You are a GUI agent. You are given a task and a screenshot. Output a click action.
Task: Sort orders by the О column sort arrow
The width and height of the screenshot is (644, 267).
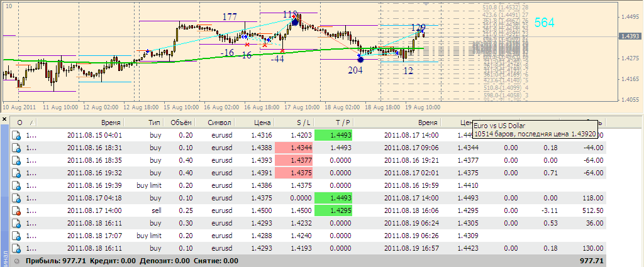(x=30, y=123)
